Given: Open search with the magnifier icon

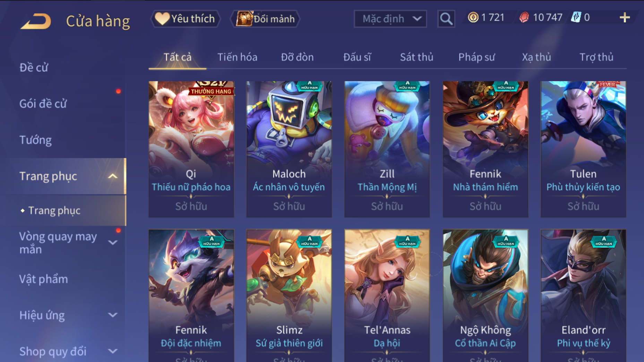Looking at the screenshot, I should pyautogui.click(x=446, y=19).
